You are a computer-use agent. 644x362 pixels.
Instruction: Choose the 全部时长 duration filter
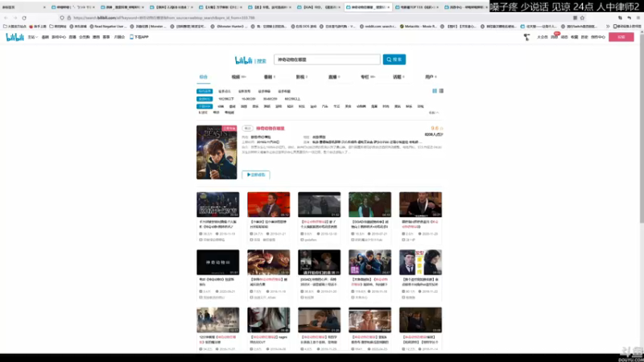tap(204, 99)
